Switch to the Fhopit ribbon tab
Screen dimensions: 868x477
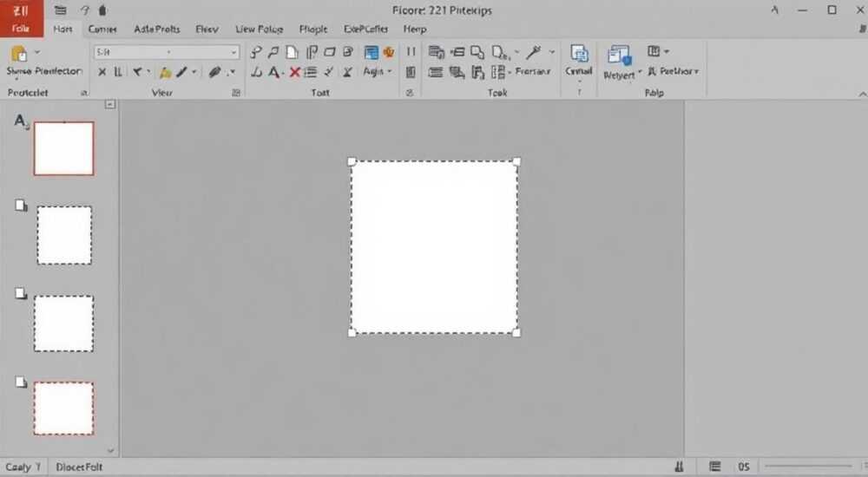pyautogui.click(x=312, y=29)
